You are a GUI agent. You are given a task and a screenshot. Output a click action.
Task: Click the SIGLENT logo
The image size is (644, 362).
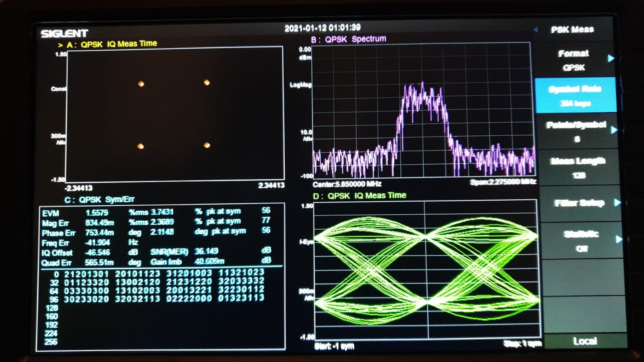[x=64, y=33]
